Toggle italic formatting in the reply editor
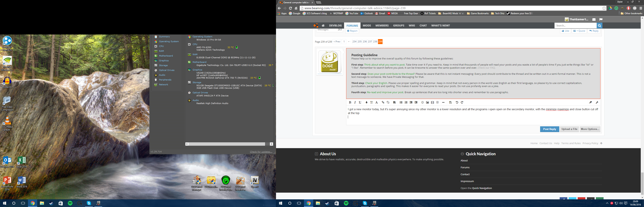This screenshot has height=207, width=644. pos(355,102)
